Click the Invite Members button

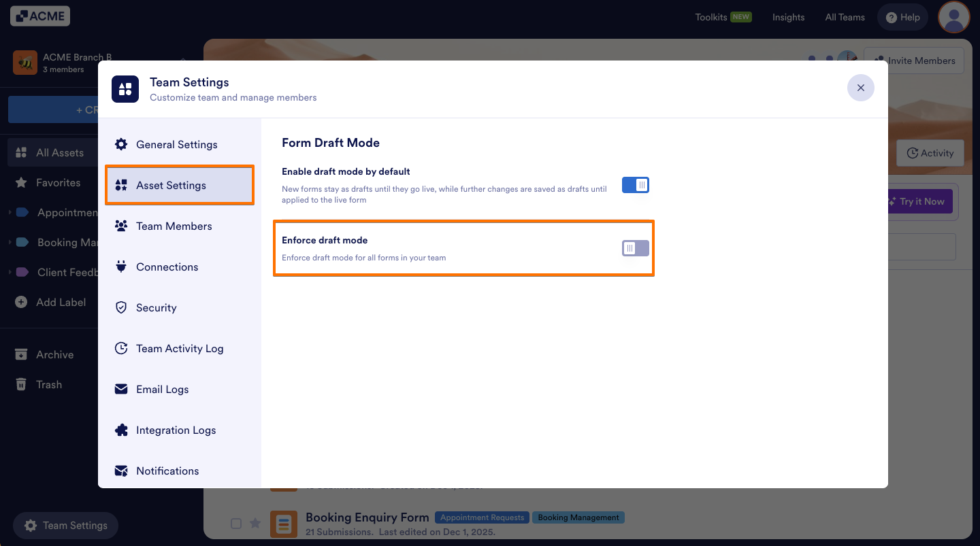click(x=913, y=61)
